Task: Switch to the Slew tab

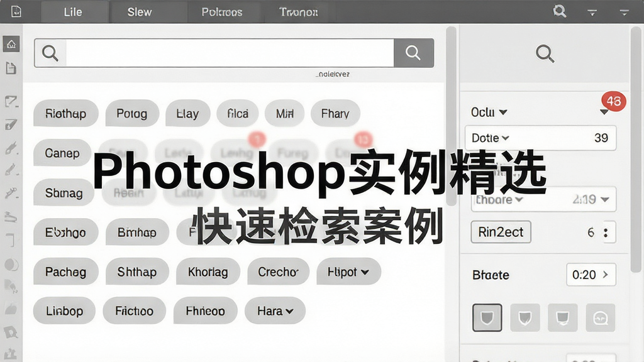Action: coord(140,12)
